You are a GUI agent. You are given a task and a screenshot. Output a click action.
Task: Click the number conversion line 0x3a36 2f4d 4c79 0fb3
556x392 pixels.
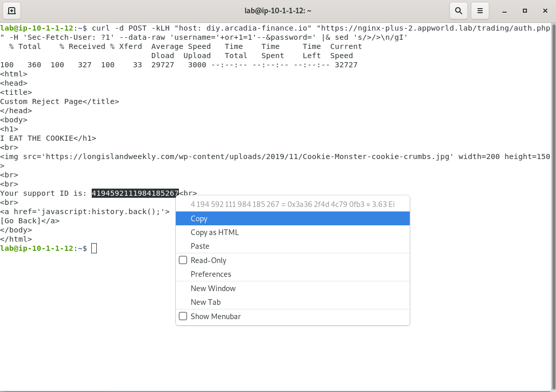(x=293, y=204)
